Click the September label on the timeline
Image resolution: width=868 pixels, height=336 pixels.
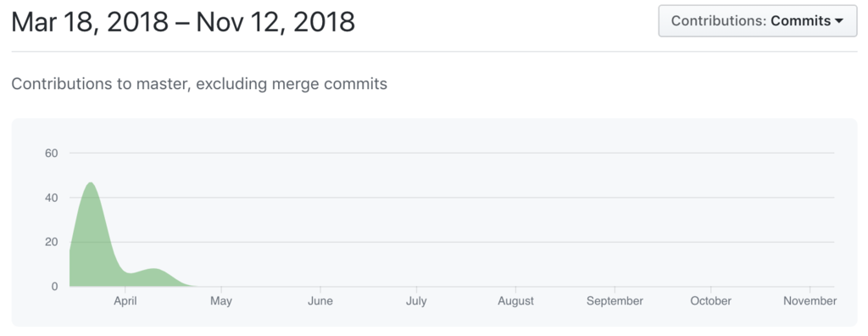pos(615,301)
